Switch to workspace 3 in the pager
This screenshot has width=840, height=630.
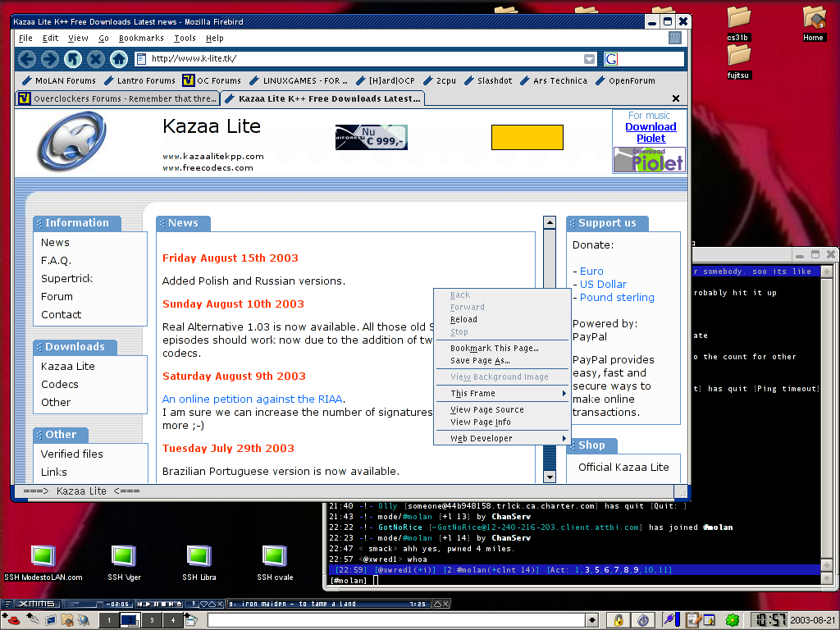[x=152, y=620]
